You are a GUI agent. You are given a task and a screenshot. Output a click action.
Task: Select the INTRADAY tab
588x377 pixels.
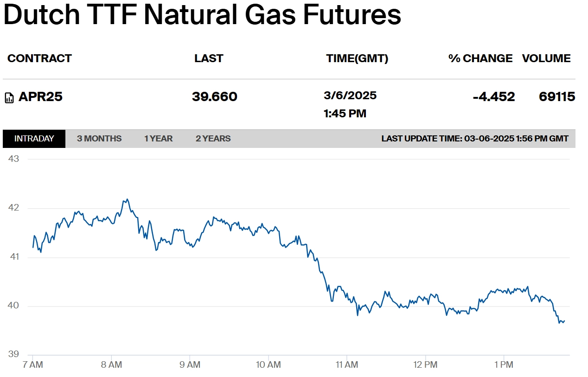pos(34,139)
